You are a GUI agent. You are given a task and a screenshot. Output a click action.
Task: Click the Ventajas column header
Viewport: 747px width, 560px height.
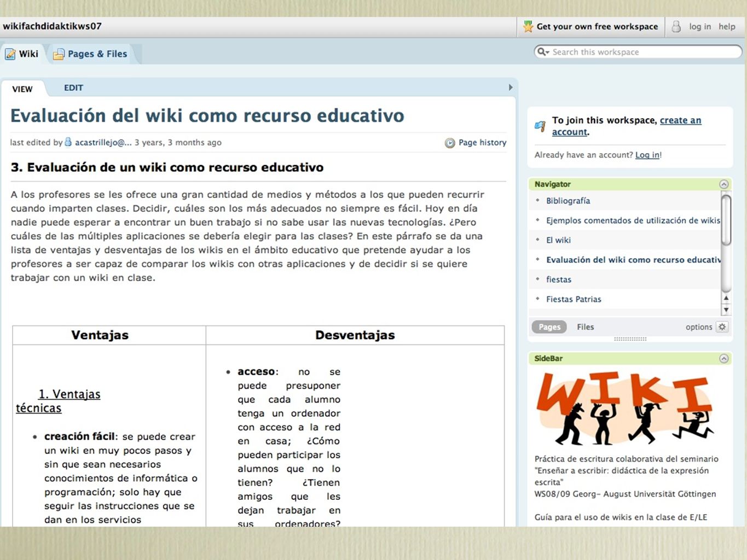point(100,335)
